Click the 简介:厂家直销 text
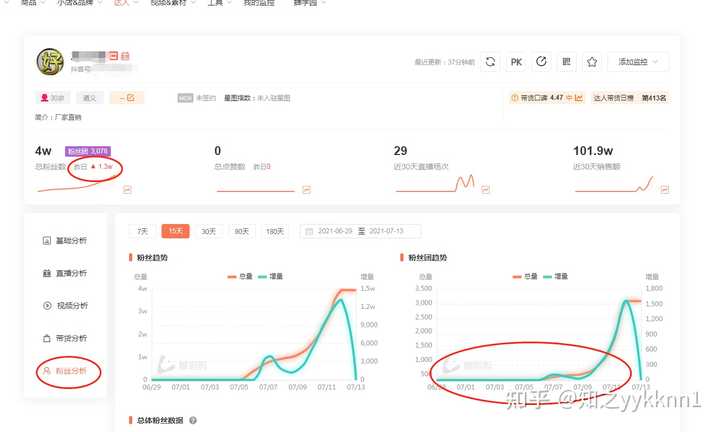Screen dimensions: 720x432 pyautogui.click(x=58, y=118)
